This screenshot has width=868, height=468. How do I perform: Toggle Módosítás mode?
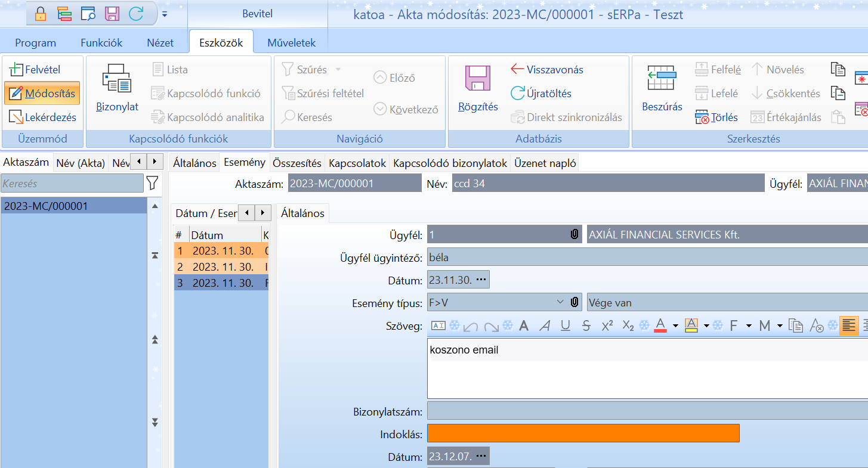click(x=42, y=94)
